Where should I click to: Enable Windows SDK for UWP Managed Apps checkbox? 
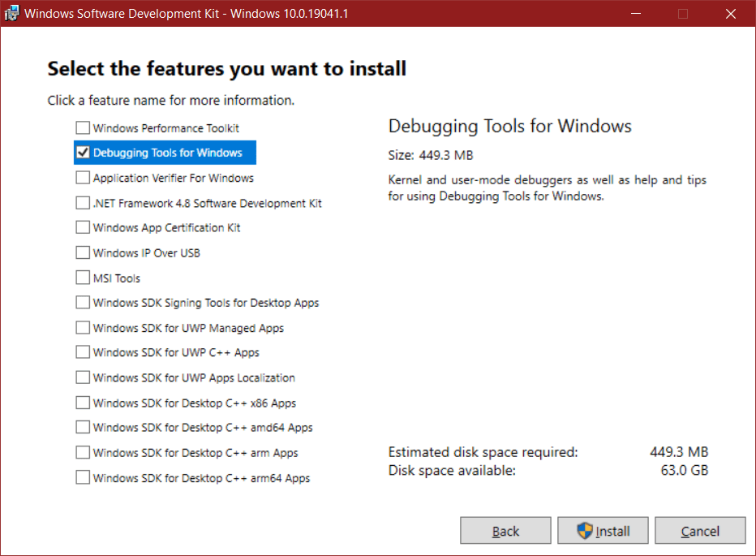point(83,327)
